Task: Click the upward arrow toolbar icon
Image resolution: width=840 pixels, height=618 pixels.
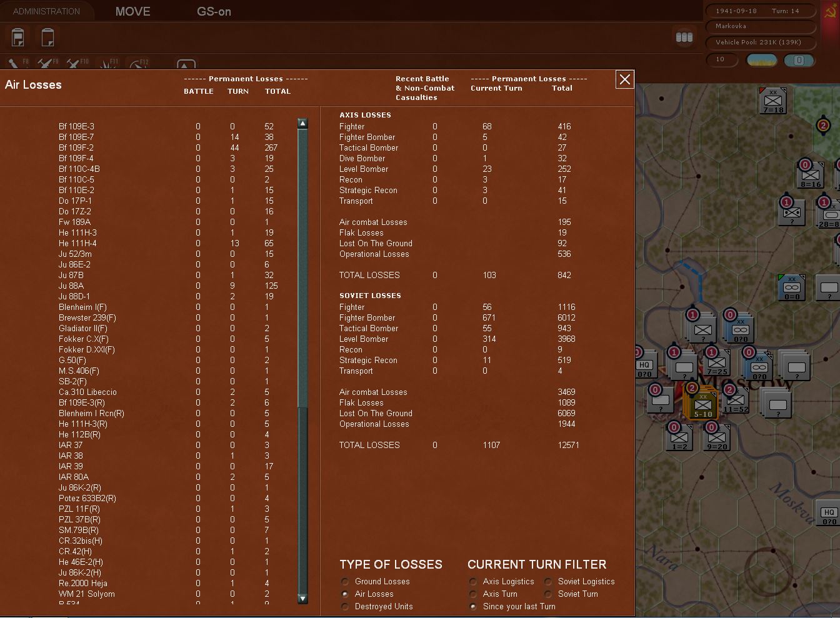Action: pos(186,64)
